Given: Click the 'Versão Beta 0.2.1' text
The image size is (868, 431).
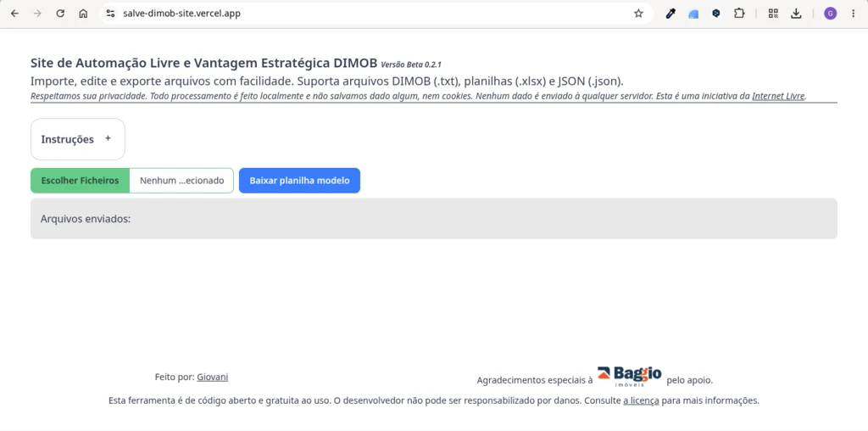Looking at the screenshot, I should (411, 64).
